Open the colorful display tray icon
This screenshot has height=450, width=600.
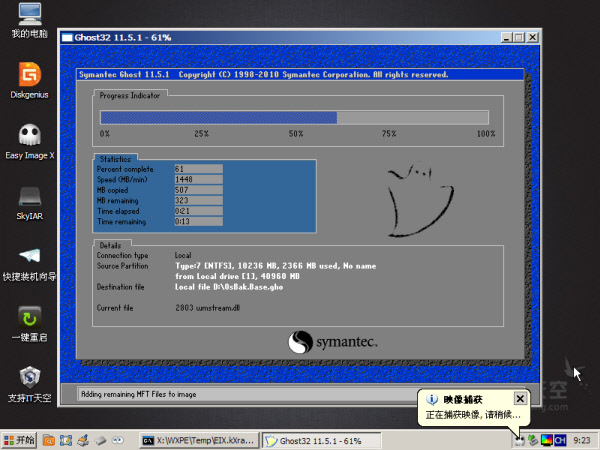point(546,440)
